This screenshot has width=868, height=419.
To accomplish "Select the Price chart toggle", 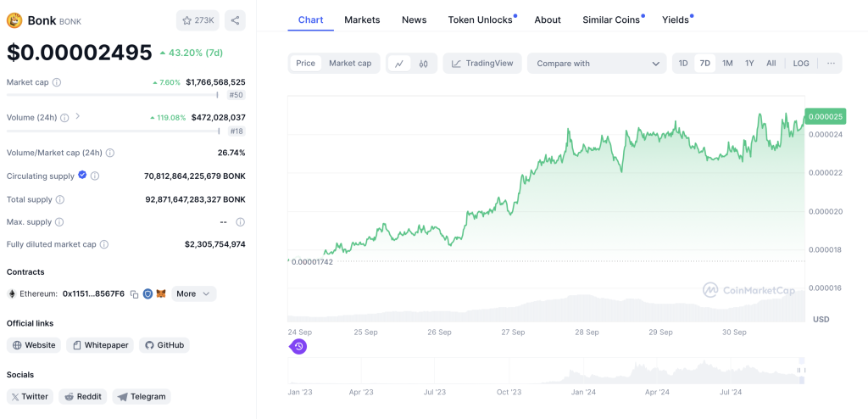I will pos(305,63).
